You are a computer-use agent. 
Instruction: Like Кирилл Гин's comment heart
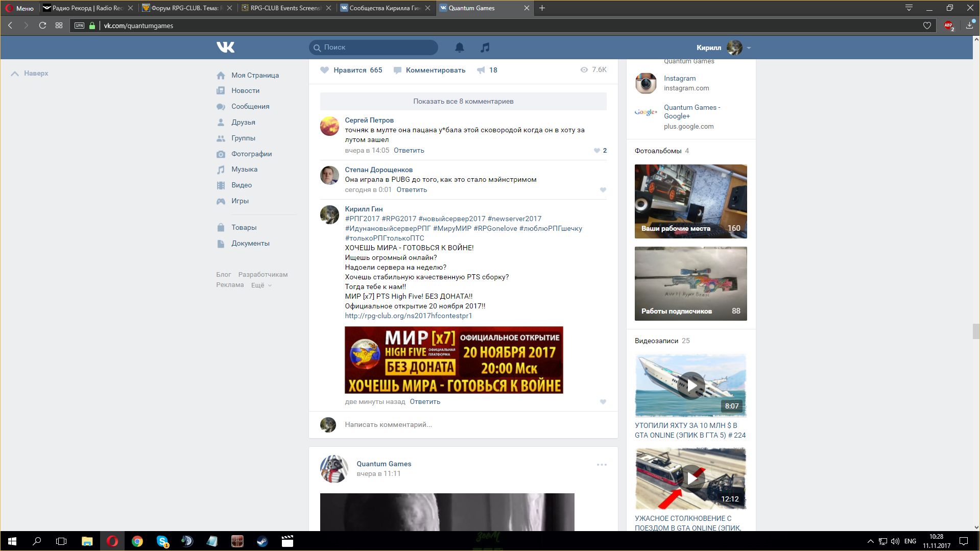[x=603, y=402]
